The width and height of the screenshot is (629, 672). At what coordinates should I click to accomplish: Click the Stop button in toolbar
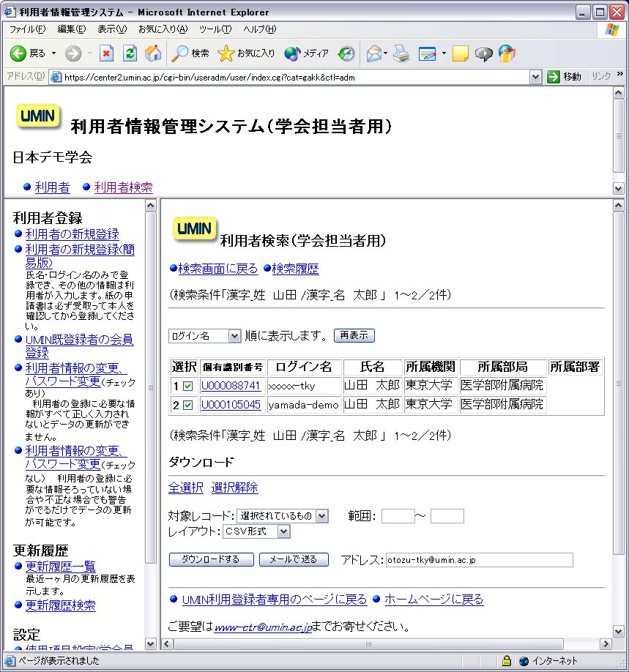(107, 53)
